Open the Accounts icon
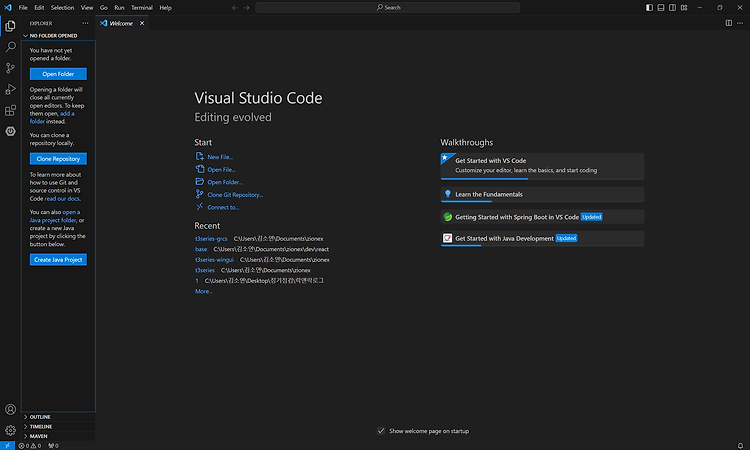This screenshot has width=750, height=450. [x=10, y=409]
